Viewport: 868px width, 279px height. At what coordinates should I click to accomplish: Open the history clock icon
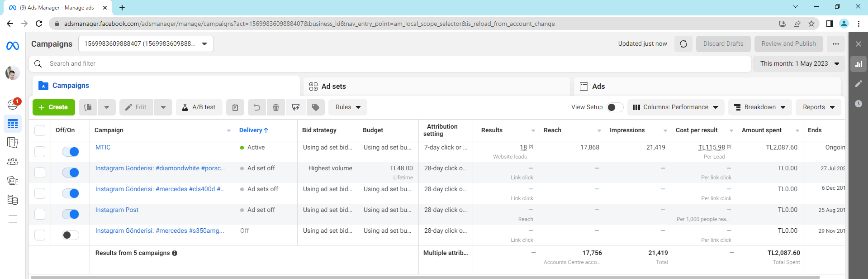click(x=859, y=104)
